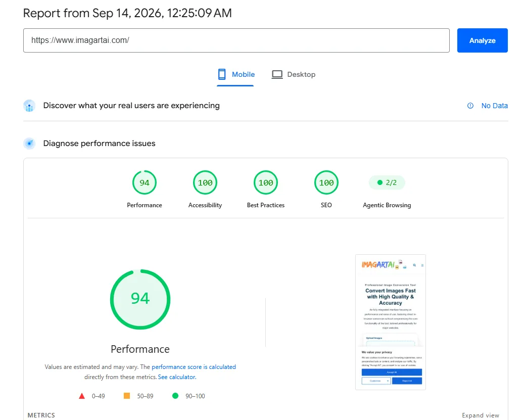Image resolution: width=524 pixels, height=420 pixels.
Task: Click the No Data link
Action: [x=494, y=106]
